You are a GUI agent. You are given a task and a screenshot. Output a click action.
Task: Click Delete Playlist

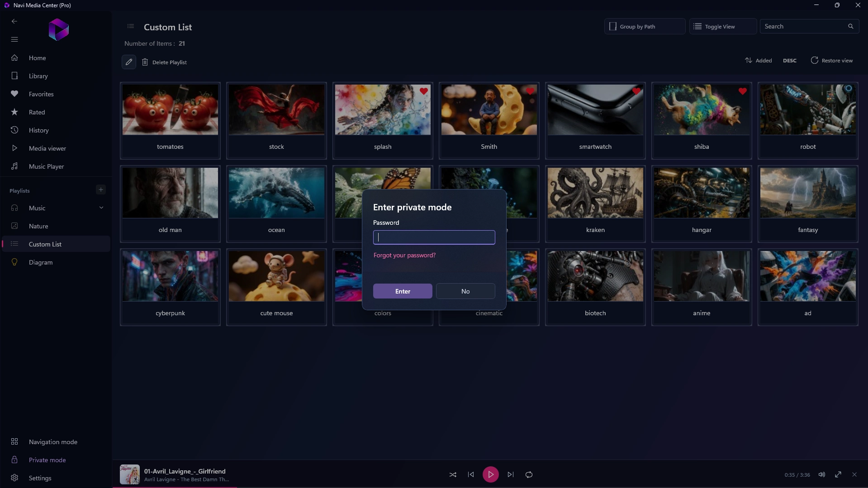(164, 62)
